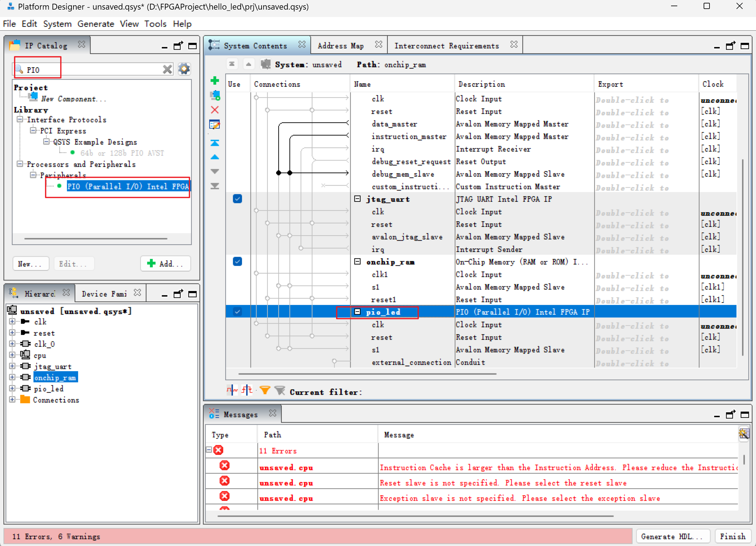Click the add subsystem icon below the plus
Image resolution: width=756 pixels, height=546 pixels.
click(x=215, y=95)
